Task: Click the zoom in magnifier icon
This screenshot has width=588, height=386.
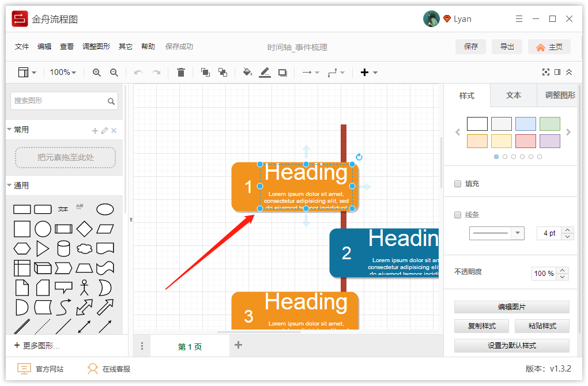Action: [x=97, y=73]
